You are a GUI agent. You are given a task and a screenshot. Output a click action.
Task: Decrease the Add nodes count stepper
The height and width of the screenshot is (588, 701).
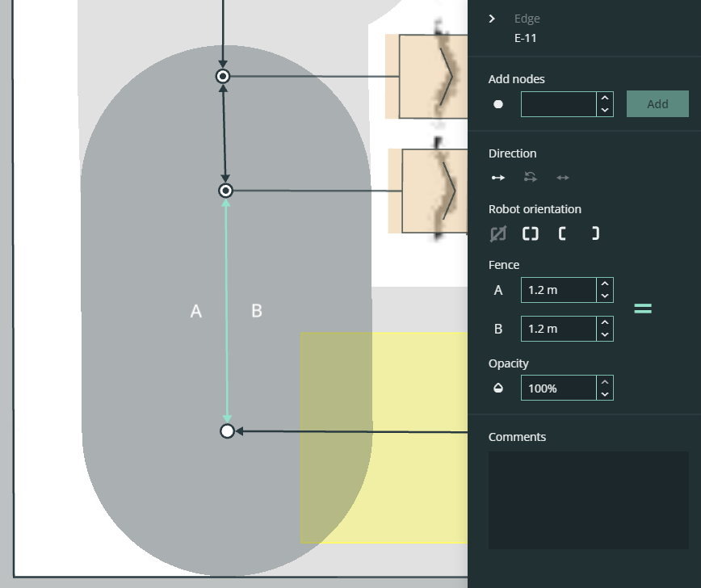click(605, 110)
